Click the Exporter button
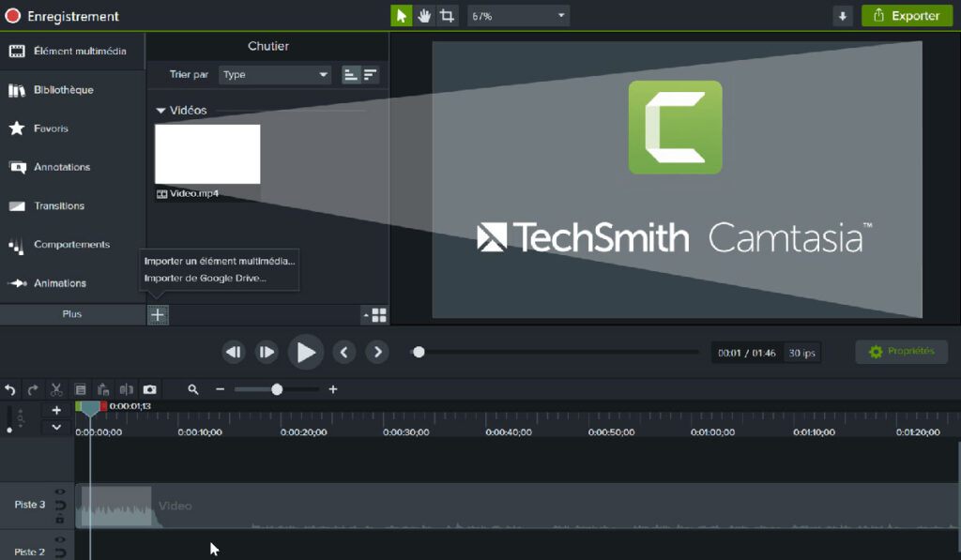Viewport: 961px width, 560px height. click(x=907, y=15)
